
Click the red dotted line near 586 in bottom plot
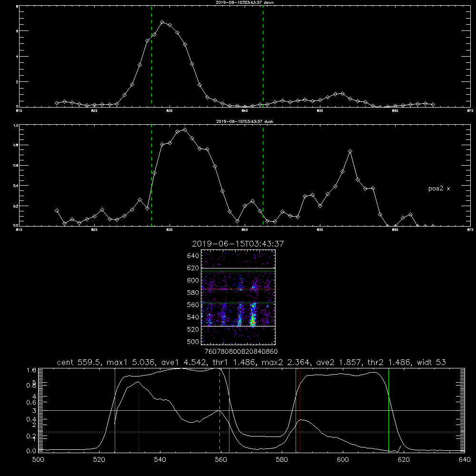click(x=300, y=410)
